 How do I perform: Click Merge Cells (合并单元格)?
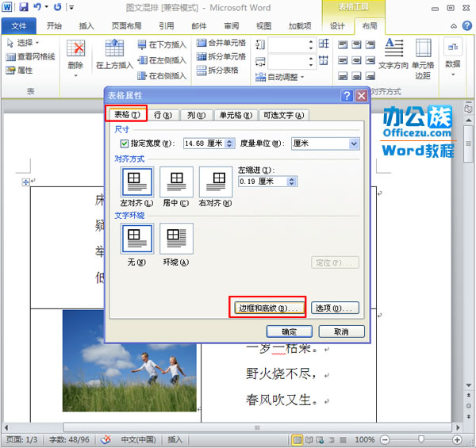[221, 43]
